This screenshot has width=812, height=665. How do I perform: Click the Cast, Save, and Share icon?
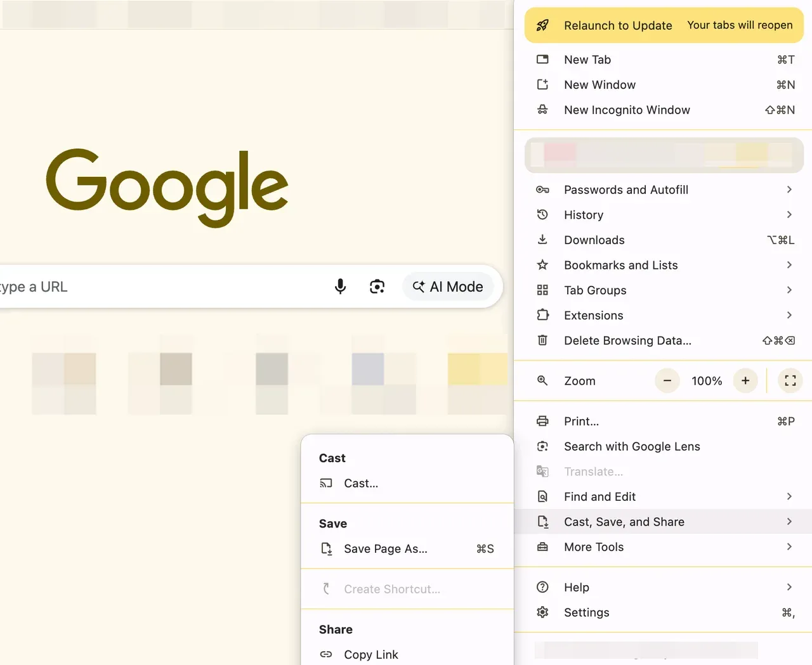pos(542,522)
